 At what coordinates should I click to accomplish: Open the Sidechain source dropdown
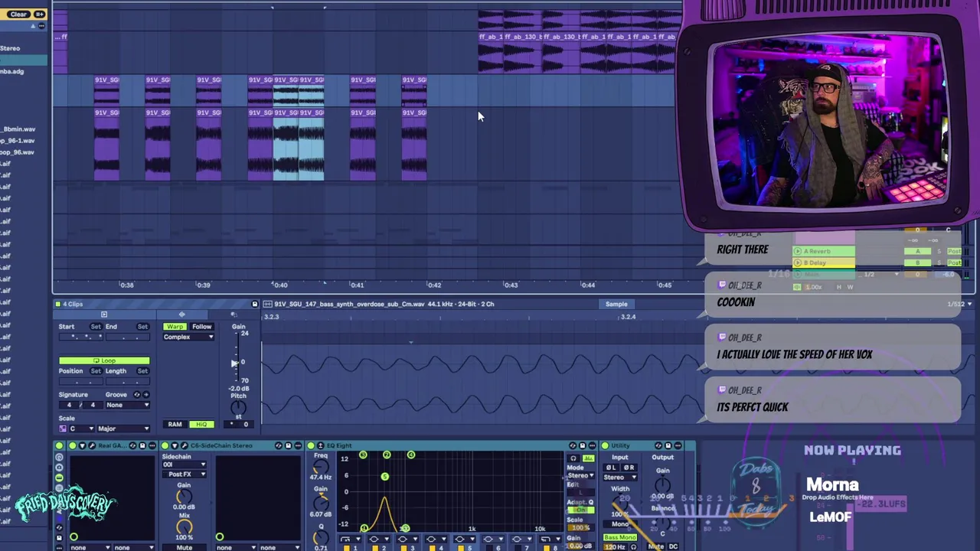pos(184,465)
